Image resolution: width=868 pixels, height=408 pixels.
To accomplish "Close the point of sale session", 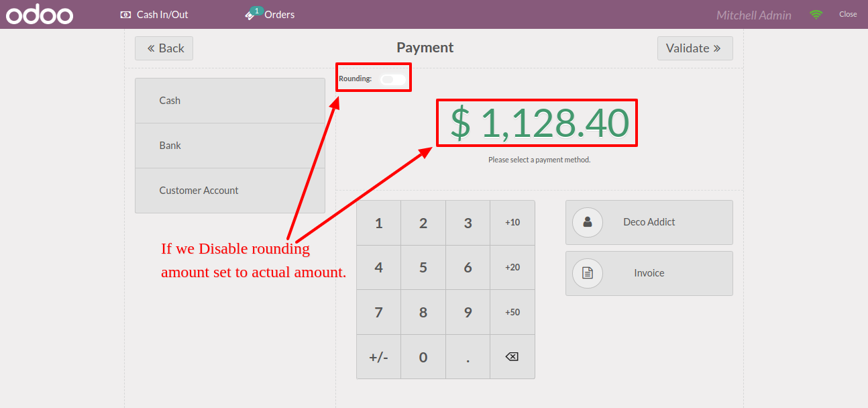I will [x=848, y=14].
